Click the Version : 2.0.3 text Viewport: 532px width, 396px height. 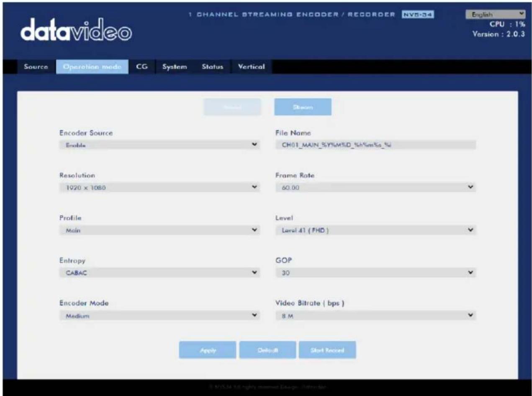tap(499, 34)
